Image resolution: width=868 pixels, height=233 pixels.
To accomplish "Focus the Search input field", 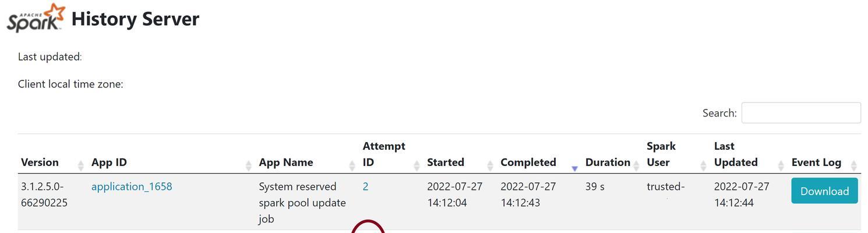I will point(801,113).
